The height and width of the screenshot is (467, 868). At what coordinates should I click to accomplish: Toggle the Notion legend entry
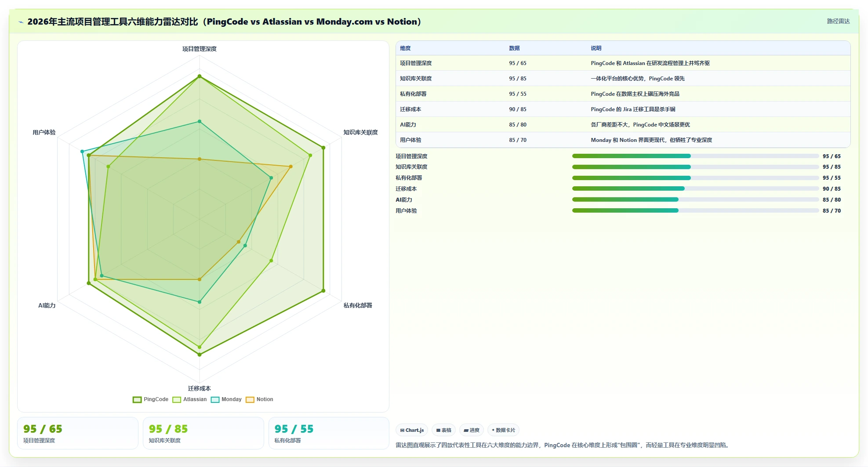click(259, 399)
